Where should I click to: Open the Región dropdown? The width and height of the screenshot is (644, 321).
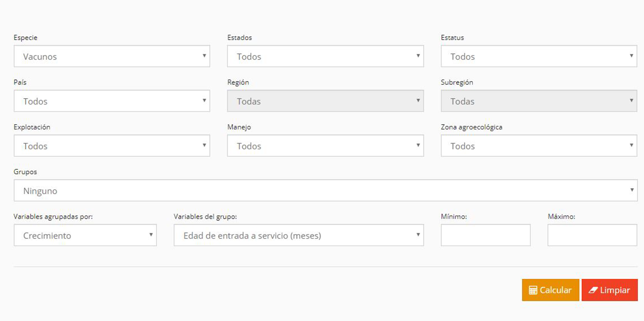[325, 101]
